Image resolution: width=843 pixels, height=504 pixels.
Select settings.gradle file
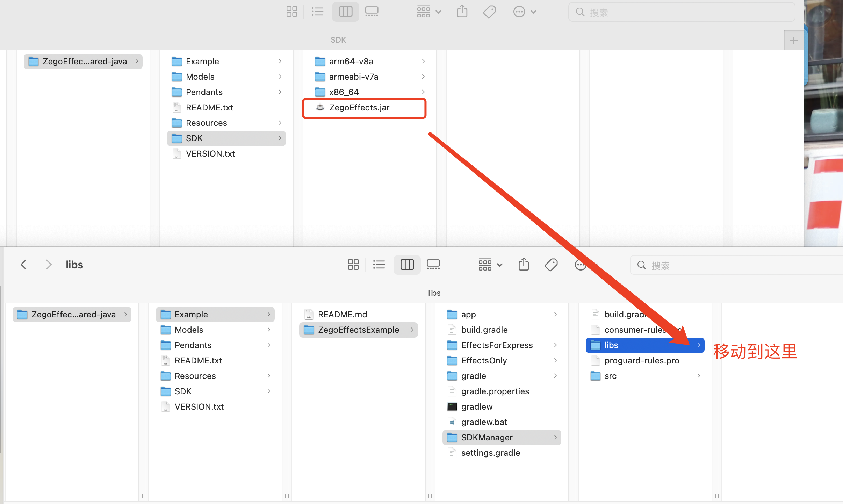click(502, 453)
